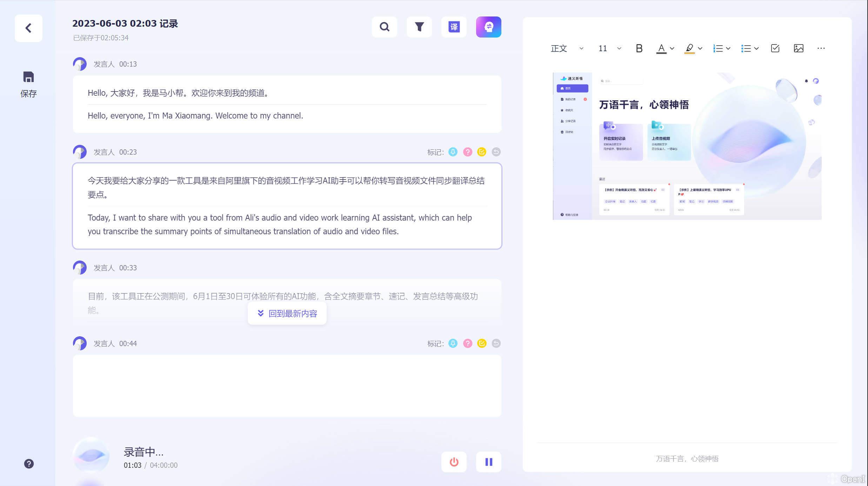This screenshot has height=486, width=868.
Task: Apply bold formatting in the note editor
Action: pyautogui.click(x=639, y=48)
